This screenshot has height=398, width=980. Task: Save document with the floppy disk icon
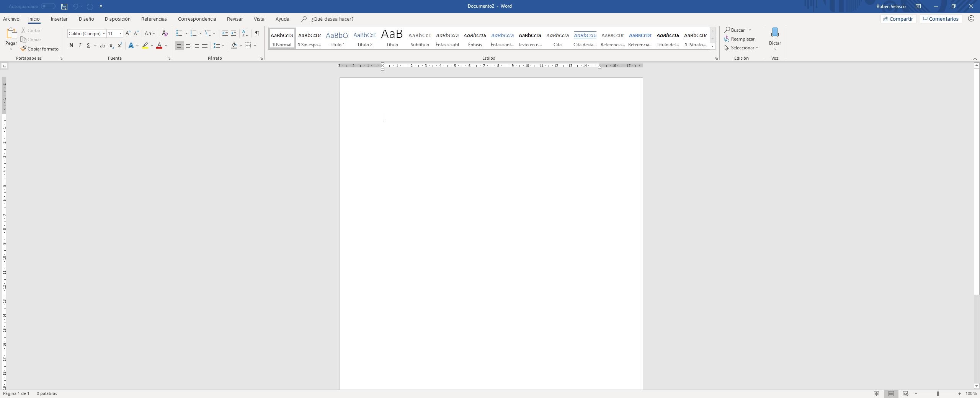click(x=64, y=7)
